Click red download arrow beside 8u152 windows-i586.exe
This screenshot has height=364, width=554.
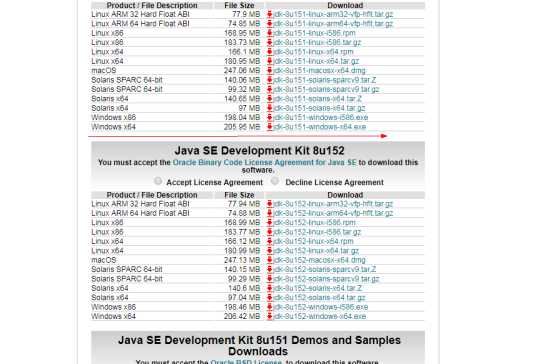[x=270, y=307]
